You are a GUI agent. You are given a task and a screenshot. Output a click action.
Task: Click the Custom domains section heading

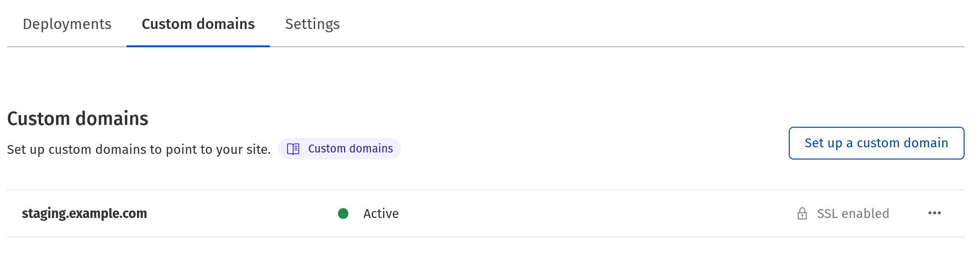(78, 119)
